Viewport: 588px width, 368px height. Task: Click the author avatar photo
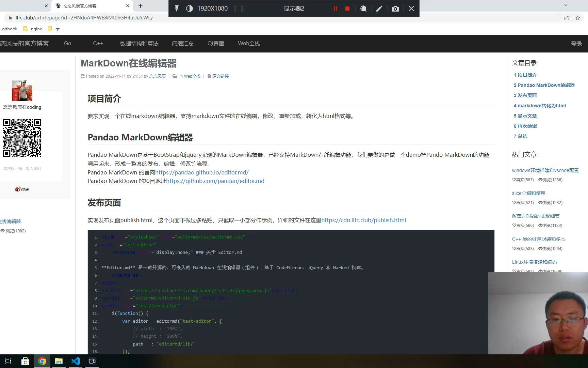point(22,91)
